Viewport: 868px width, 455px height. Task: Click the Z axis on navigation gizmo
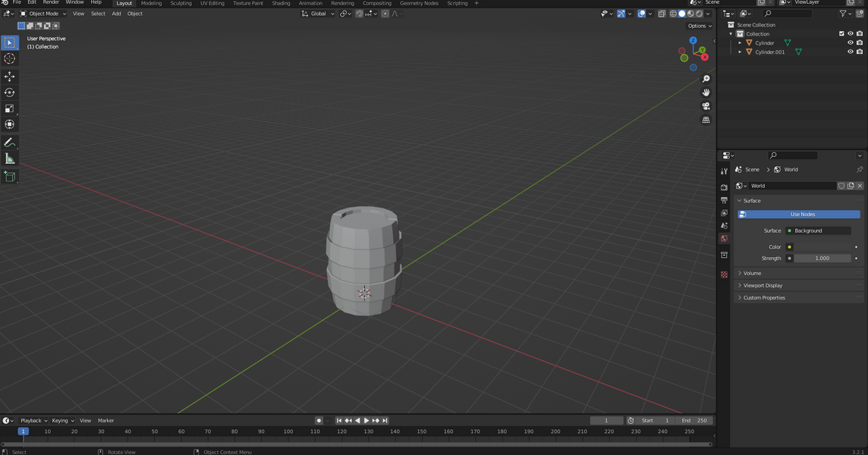[693, 40]
